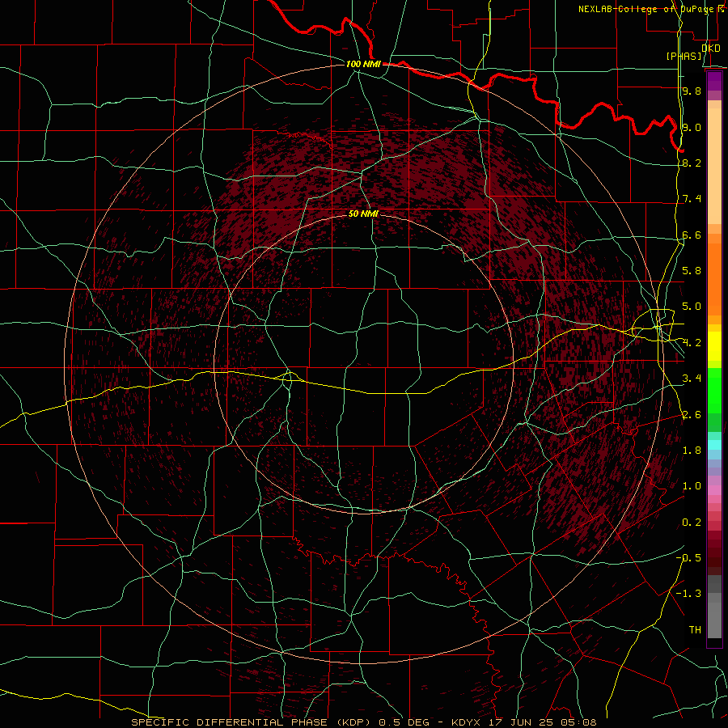The height and width of the screenshot is (728, 728).
Task: Click the 8.2 scale value
Action: tap(692, 163)
